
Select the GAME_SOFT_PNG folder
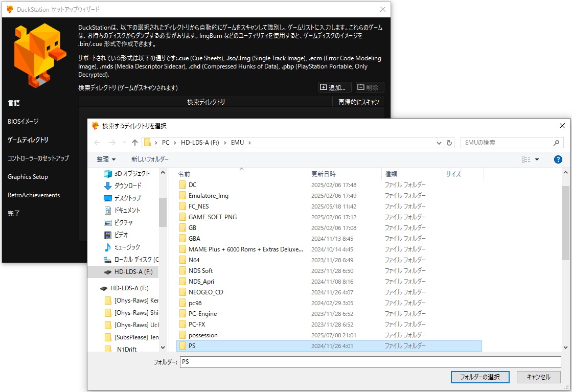pos(329,217)
